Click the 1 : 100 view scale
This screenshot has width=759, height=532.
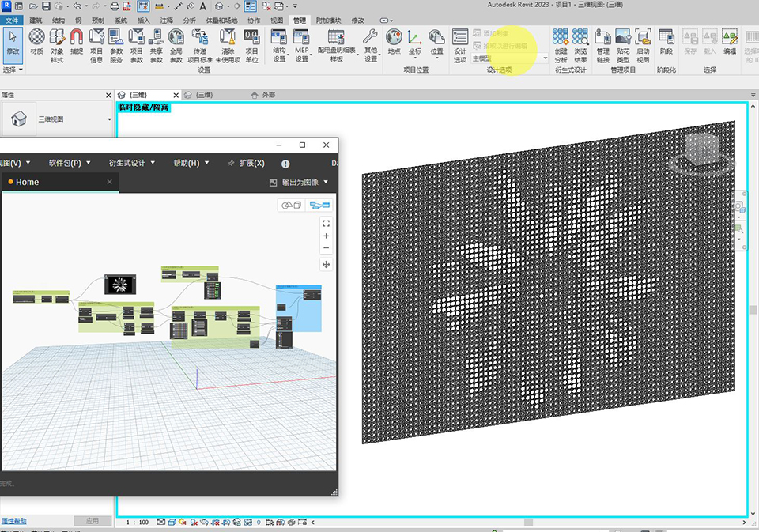point(137,523)
